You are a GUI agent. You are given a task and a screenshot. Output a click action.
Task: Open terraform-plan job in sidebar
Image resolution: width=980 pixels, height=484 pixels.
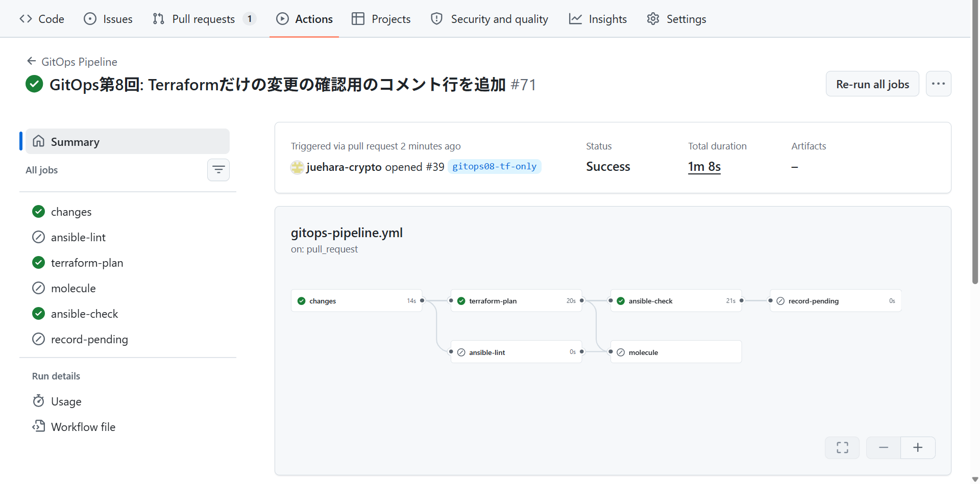128,263
